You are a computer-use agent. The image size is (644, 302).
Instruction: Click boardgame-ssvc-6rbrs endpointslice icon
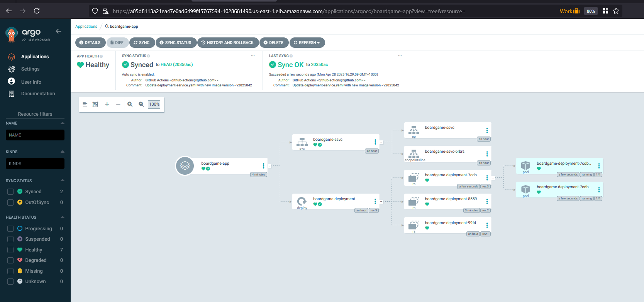click(414, 154)
